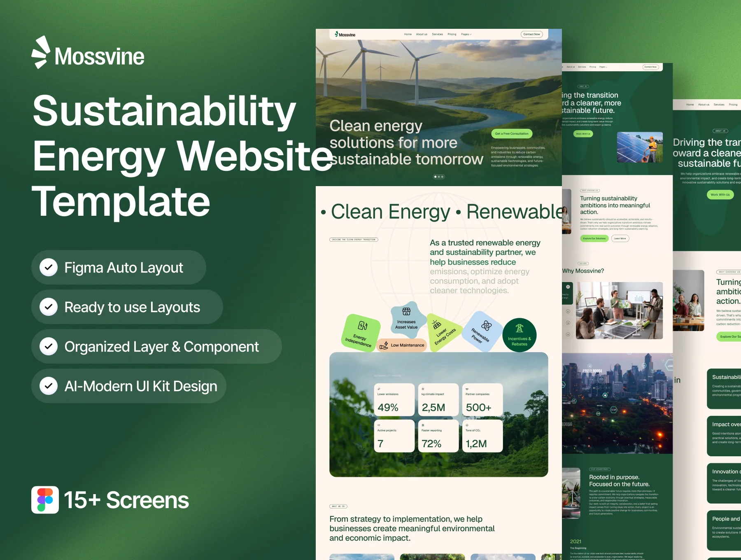Select the third hero carousel dot

(x=443, y=177)
